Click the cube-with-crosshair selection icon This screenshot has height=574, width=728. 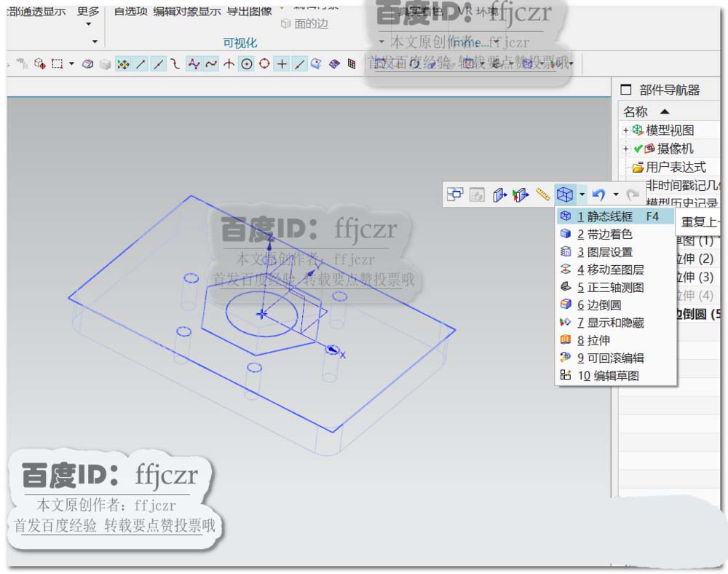(40, 63)
